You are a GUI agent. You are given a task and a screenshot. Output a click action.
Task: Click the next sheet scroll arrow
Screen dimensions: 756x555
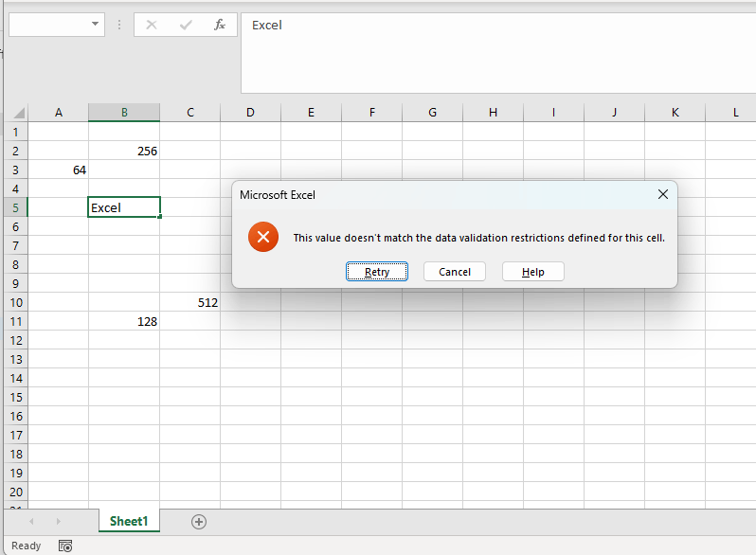pos(59,521)
